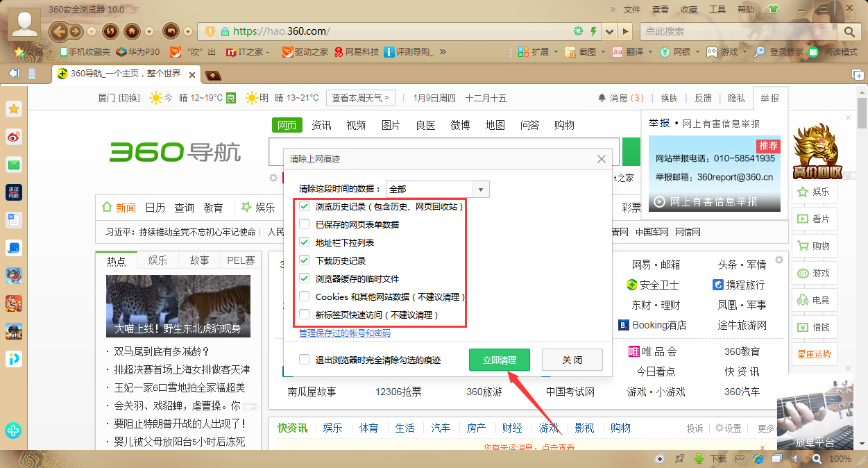
Task: Click the 立即清理 clean now button
Action: coord(499,360)
